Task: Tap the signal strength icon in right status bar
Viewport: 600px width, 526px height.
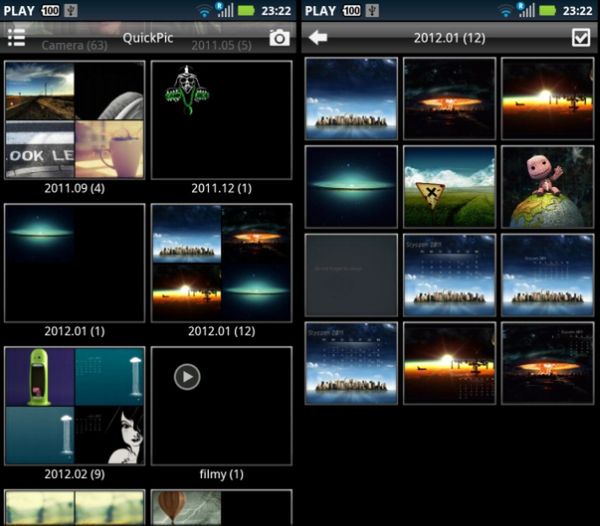Action: click(527, 10)
